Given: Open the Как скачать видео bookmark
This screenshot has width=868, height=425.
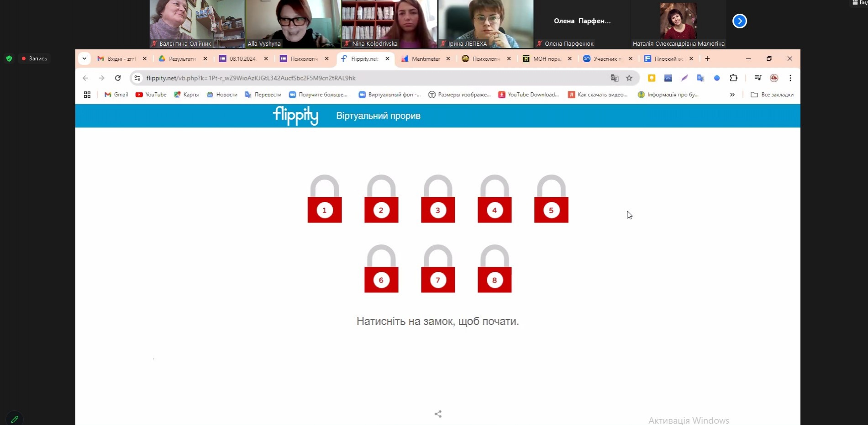Looking at the screenshot, I should click(x=598, y=95).
